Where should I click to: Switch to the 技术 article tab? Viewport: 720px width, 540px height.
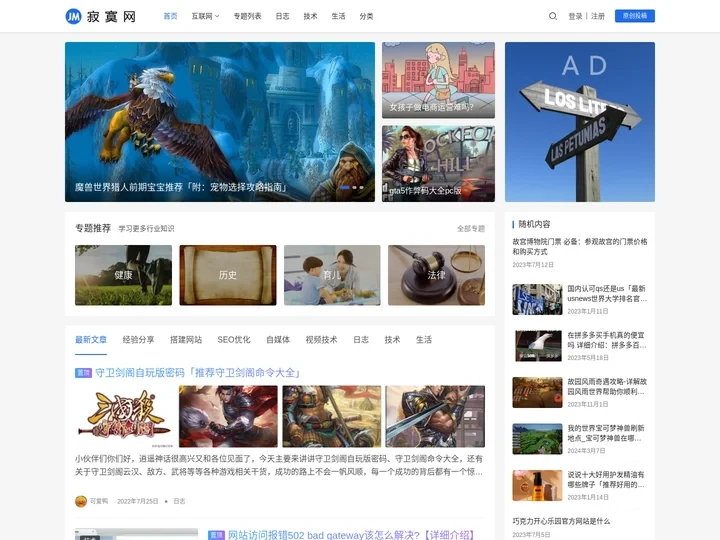392,340
